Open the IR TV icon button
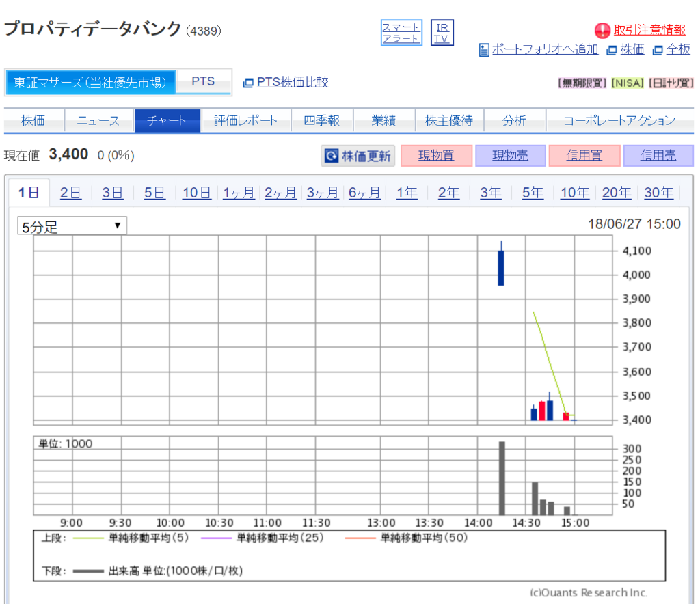This screenshot has width=700, height=604. tap(442, 33)
